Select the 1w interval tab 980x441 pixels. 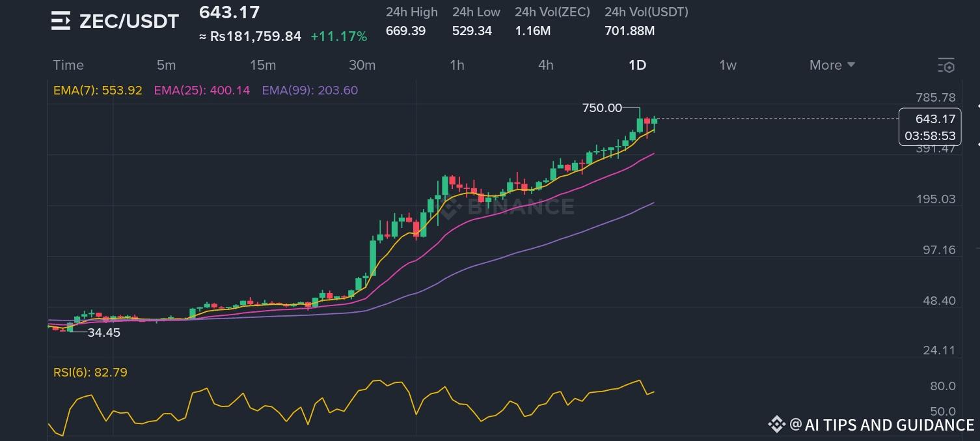[x=728, y=65]
